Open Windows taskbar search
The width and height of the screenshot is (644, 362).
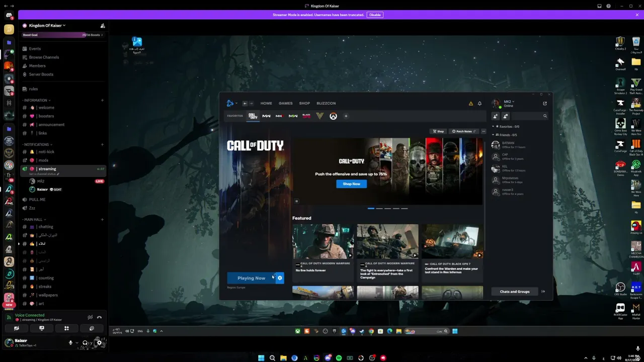[272, 358]
